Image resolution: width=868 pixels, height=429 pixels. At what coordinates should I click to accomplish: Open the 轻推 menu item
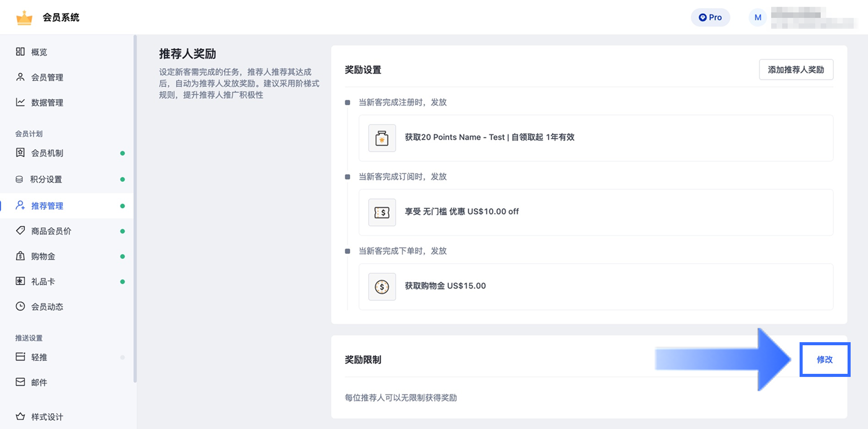tap(39, 357)
